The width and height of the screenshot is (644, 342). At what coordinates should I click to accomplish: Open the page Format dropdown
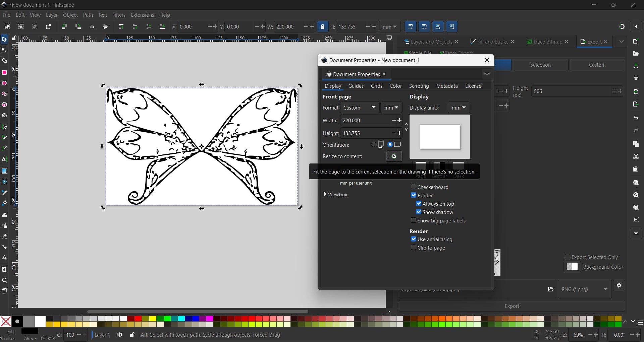pos(360,108)
